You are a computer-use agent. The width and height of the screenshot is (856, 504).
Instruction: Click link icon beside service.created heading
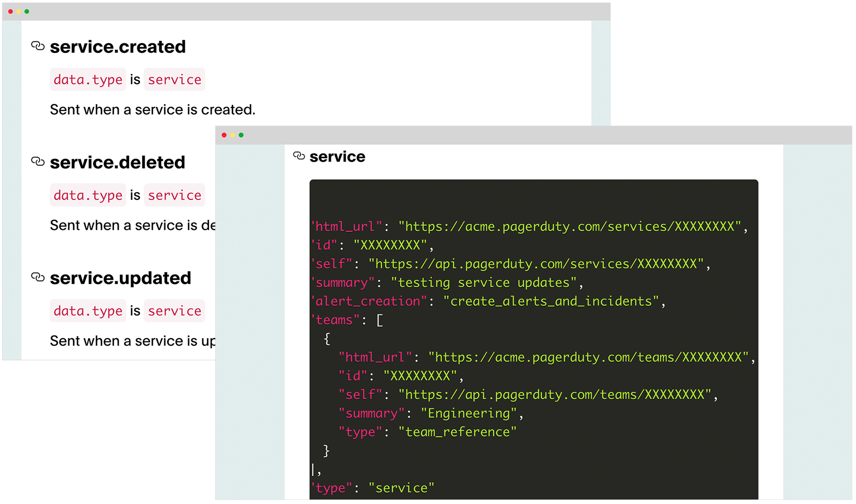[x=38, y=46]
